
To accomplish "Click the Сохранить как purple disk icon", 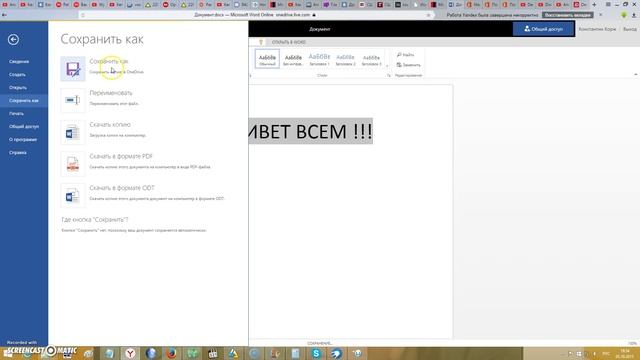I will tap(73, 69).
